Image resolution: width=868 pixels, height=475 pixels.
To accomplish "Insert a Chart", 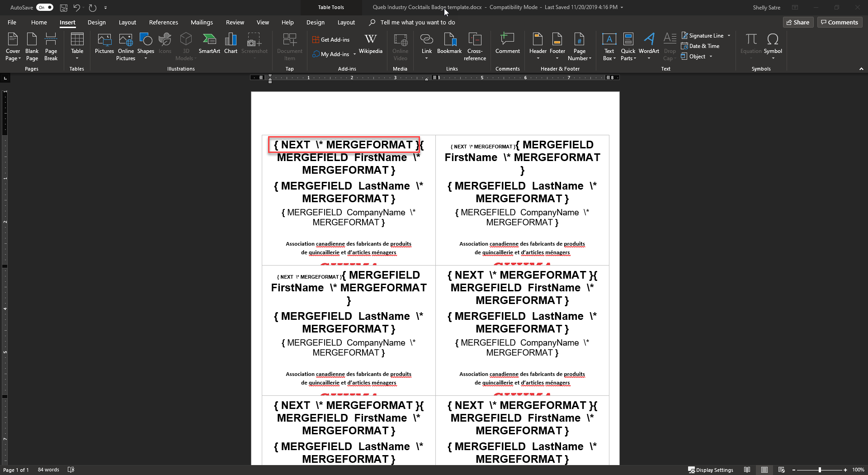I will [x=231, y=43].
